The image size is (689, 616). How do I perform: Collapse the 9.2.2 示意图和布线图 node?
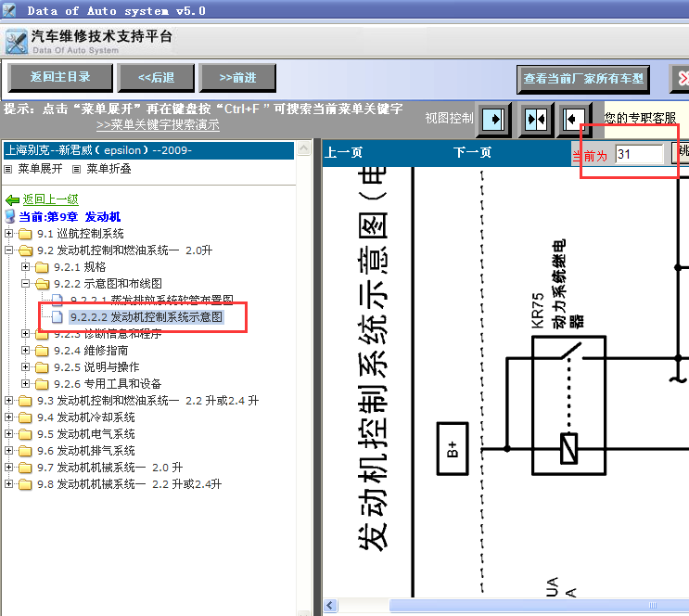tap(25, 284)
